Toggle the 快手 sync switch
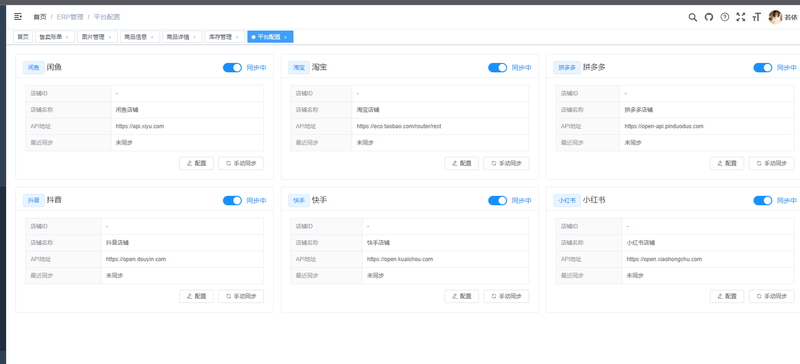The height and width of the screenshot is (364, 800). (x=497, y=200)
